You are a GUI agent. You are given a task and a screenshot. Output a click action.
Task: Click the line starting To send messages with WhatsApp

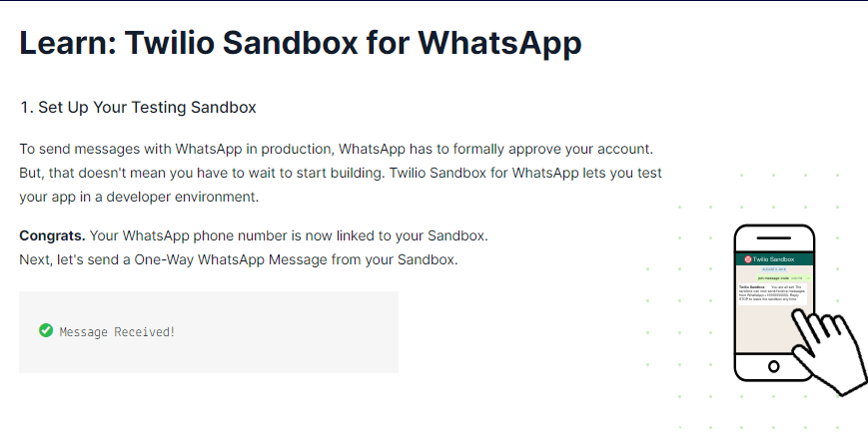point(337,149)
